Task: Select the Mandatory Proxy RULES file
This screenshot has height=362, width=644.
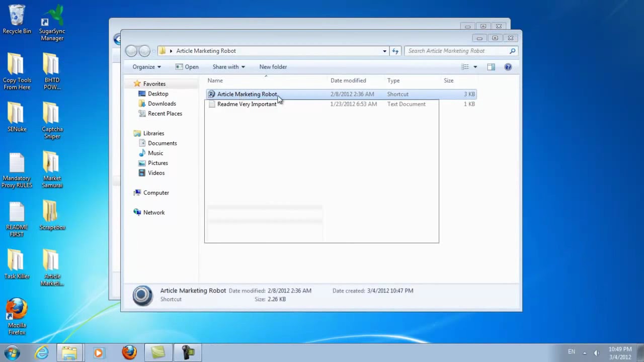Action: 17,170
